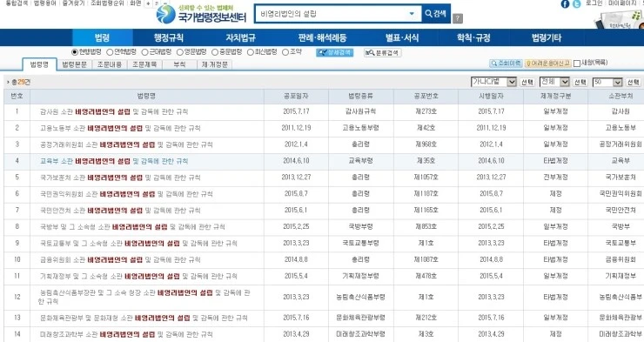Select the 조약 radio button
The width and height of the screenshot is (644, 342).
click(285, 52)
